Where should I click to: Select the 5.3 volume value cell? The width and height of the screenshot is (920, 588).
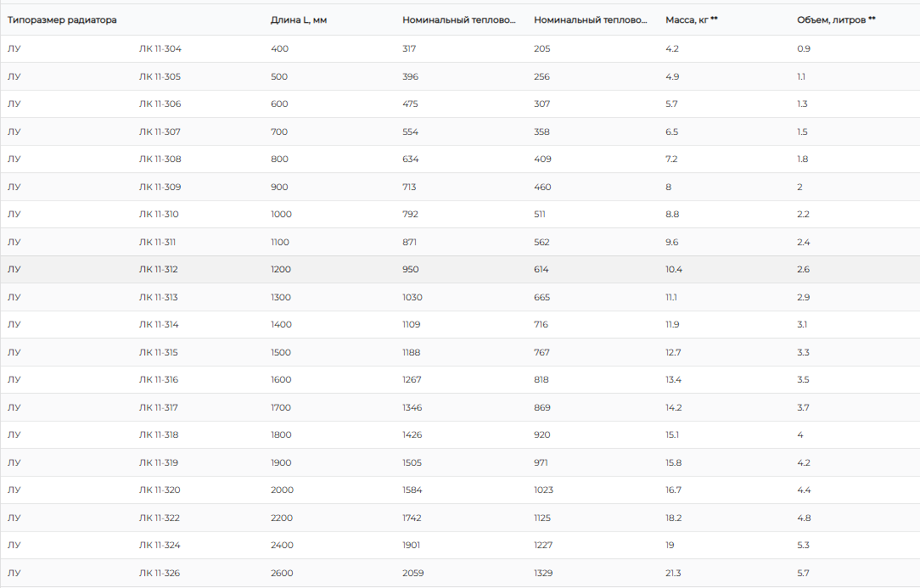point(803,546)
